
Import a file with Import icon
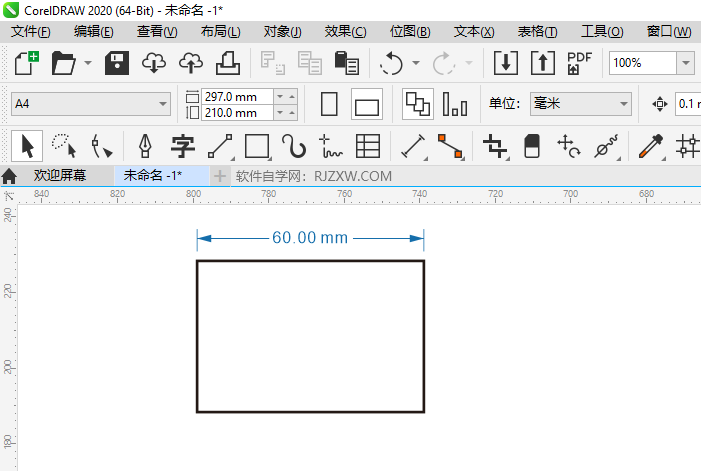click(506, 63)
